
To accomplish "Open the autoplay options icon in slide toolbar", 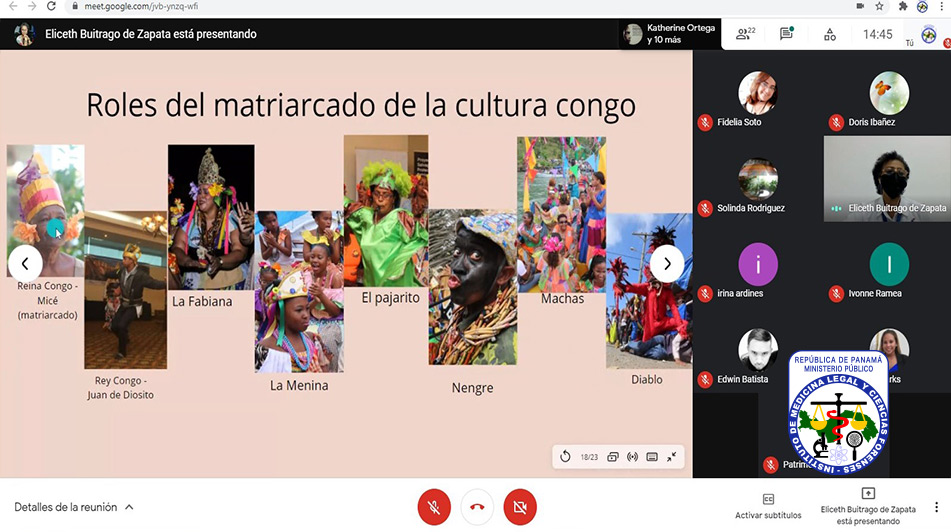I will pyautogui.click(x=613, y=457).
